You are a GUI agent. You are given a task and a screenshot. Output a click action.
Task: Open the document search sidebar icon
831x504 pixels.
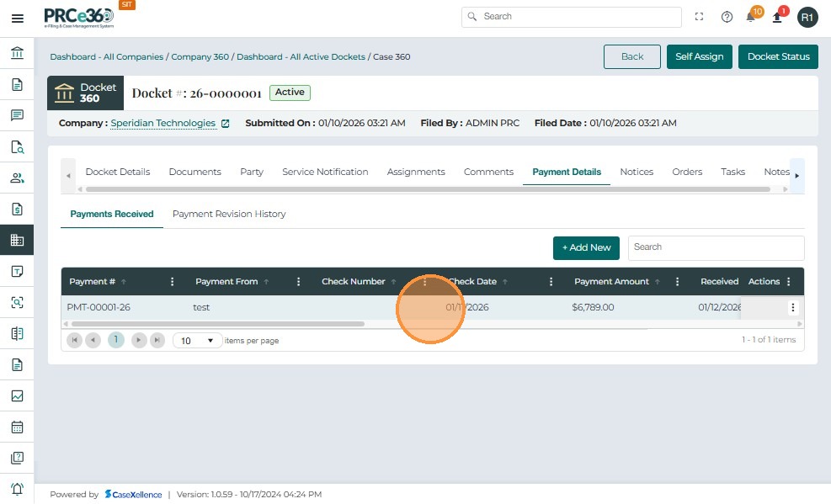pos(17,146)
